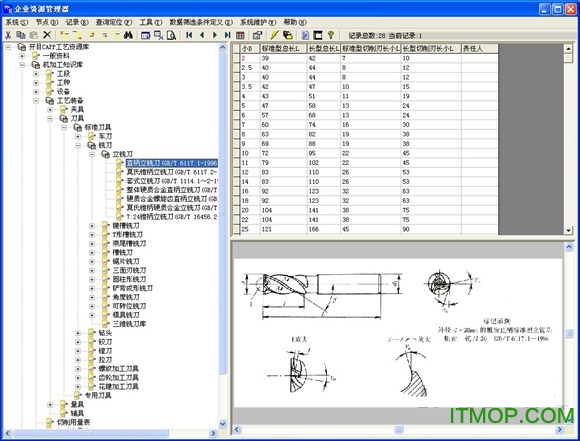Open the 记录(R) menu

(77, 22)
